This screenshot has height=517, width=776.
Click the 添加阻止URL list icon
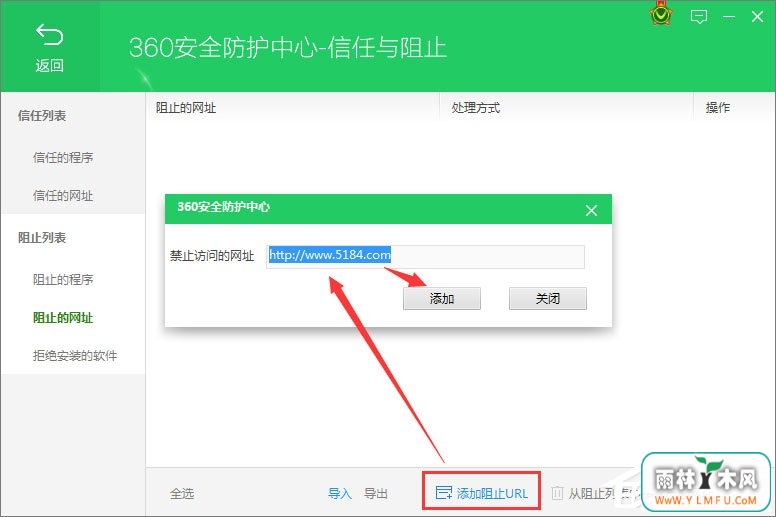tap(443, 492)
